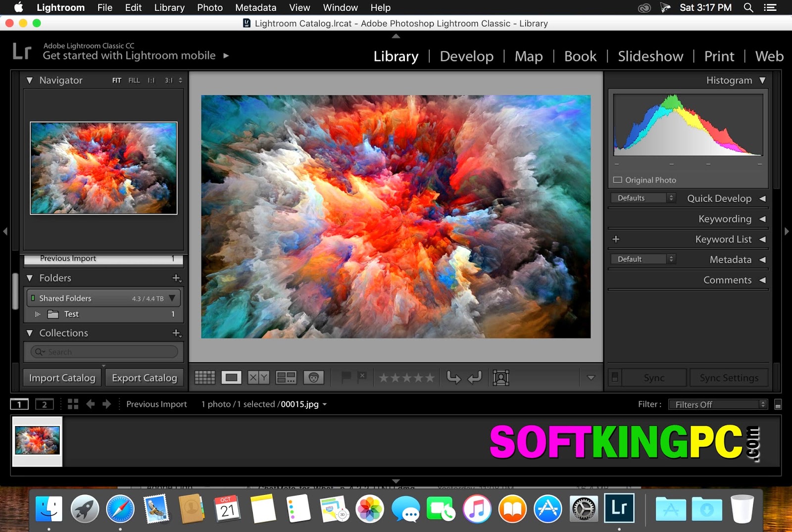Go back using filmstrip left arrow

click(x=90, y=404)
